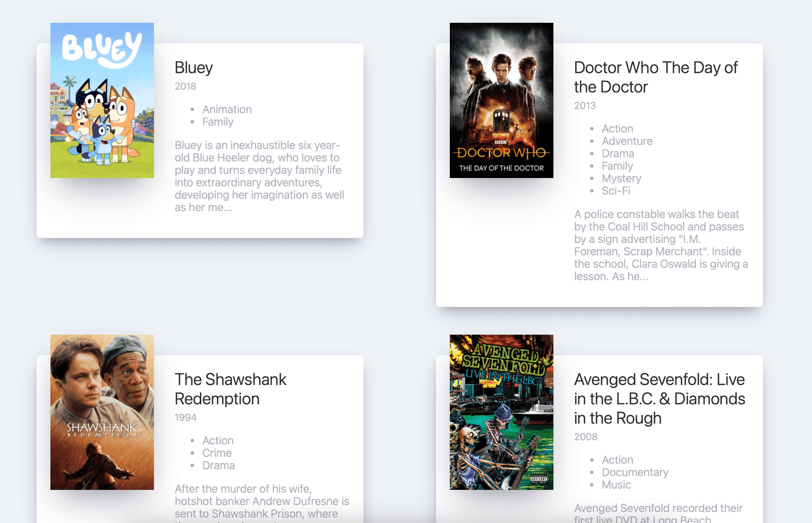Click the Drama genre in Doctor Who card

click(617, 154)
